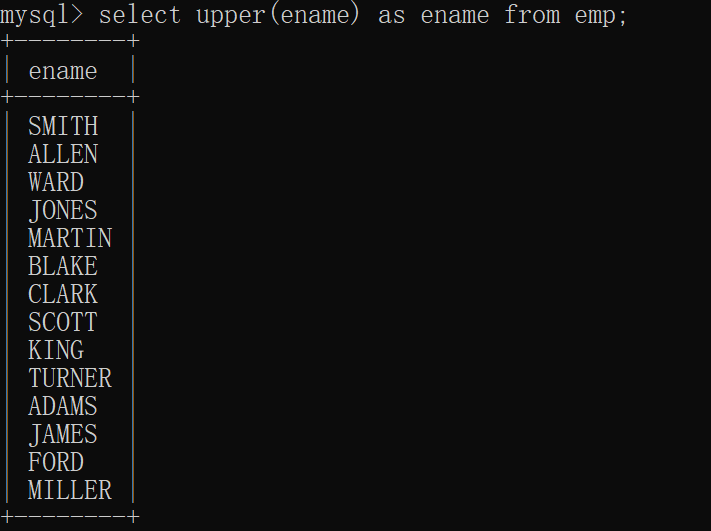Click the MILLER row at the bottom
Image resolution: width=711 pixels, height=531 pixels.
[x=70, y=490]
